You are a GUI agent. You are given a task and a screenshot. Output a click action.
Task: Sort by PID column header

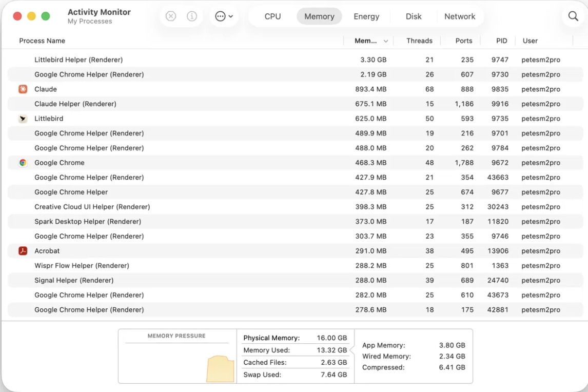(x=501, y=41)
